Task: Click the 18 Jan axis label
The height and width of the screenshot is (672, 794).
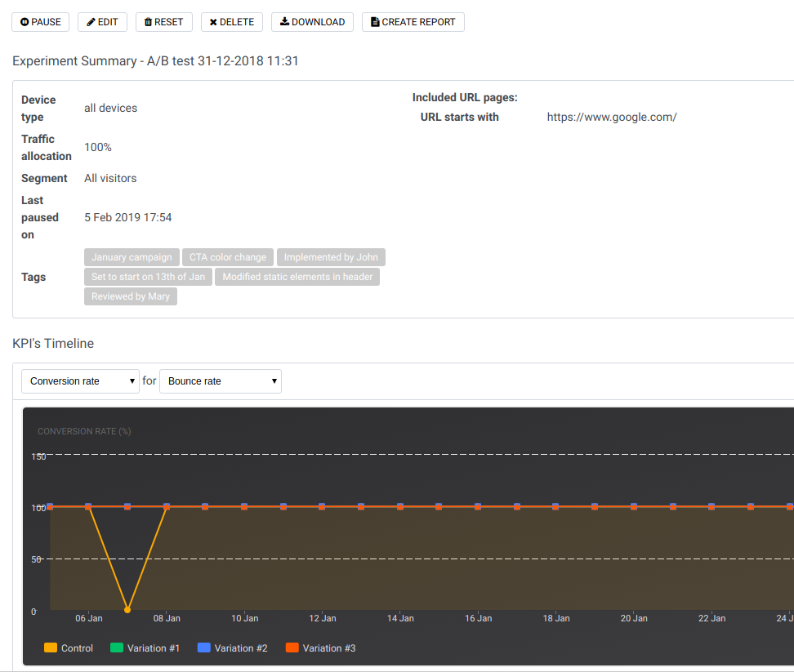Action: (x=556, y=618)
